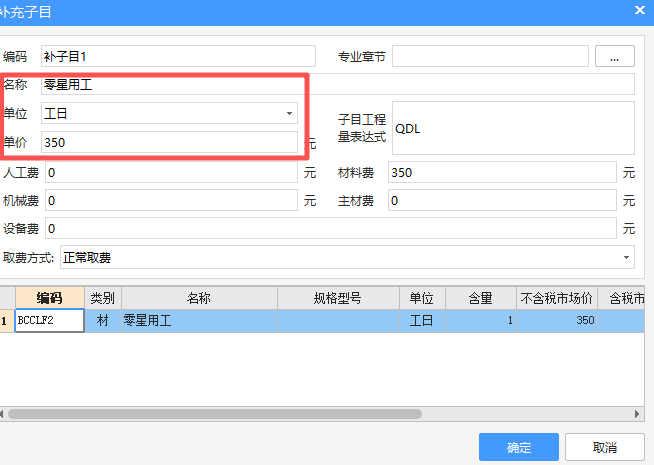Open the 取费方式 dropdown showing 正常取费
The width and height of the screenshot is (654, 465).
point(347,257)
